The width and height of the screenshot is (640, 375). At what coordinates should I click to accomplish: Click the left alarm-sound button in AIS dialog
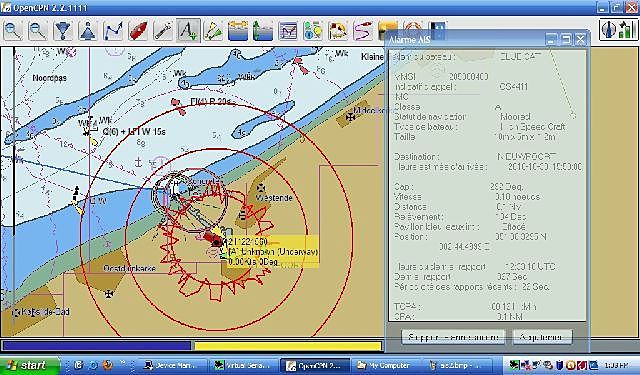pyautogui.click(x=453, y=337)
